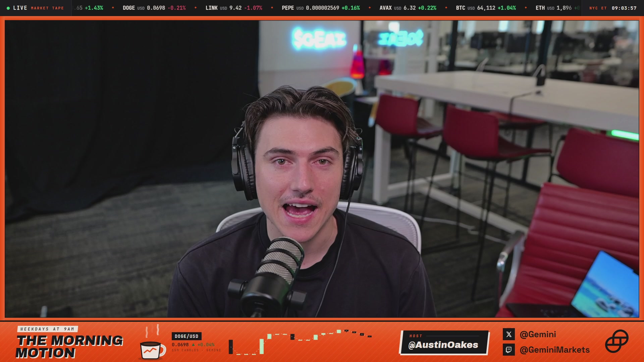This screenshot has width=644, height=362.
Task: Select the LINK USD 9.42 ticker entry
Action: tap(234, 8)
